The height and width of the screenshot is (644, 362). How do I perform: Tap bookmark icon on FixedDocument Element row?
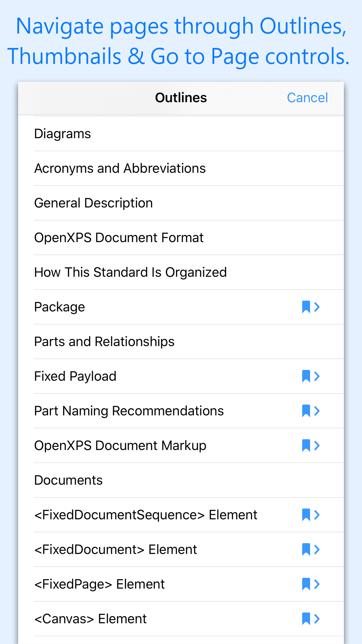point(306,549)
